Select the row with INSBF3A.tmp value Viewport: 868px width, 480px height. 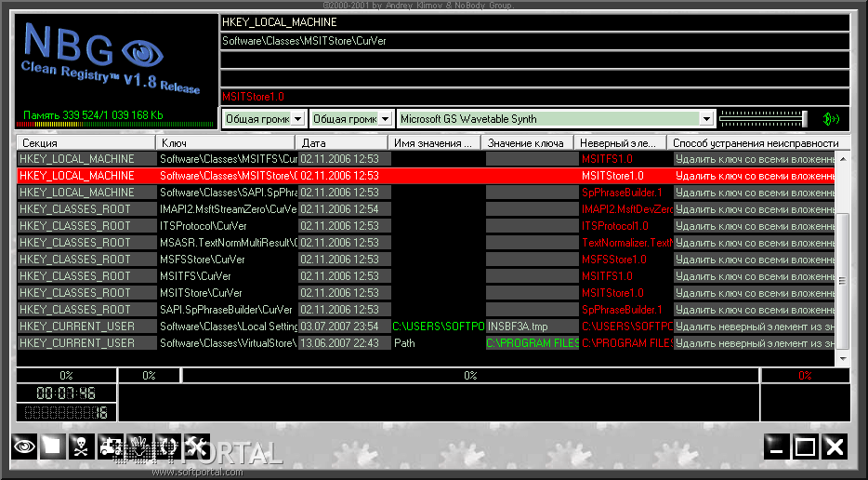pos(530,327)
